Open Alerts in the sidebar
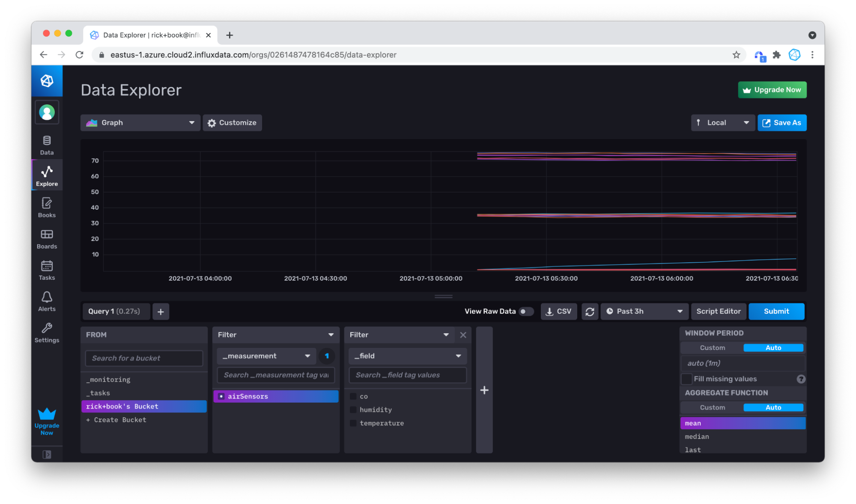 (47, 302)
